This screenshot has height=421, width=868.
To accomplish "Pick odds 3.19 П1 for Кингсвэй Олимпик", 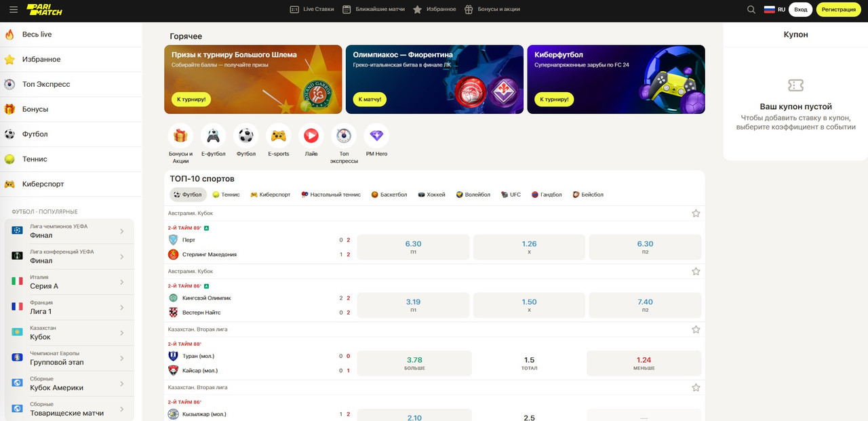I will (x=413, y=305).
